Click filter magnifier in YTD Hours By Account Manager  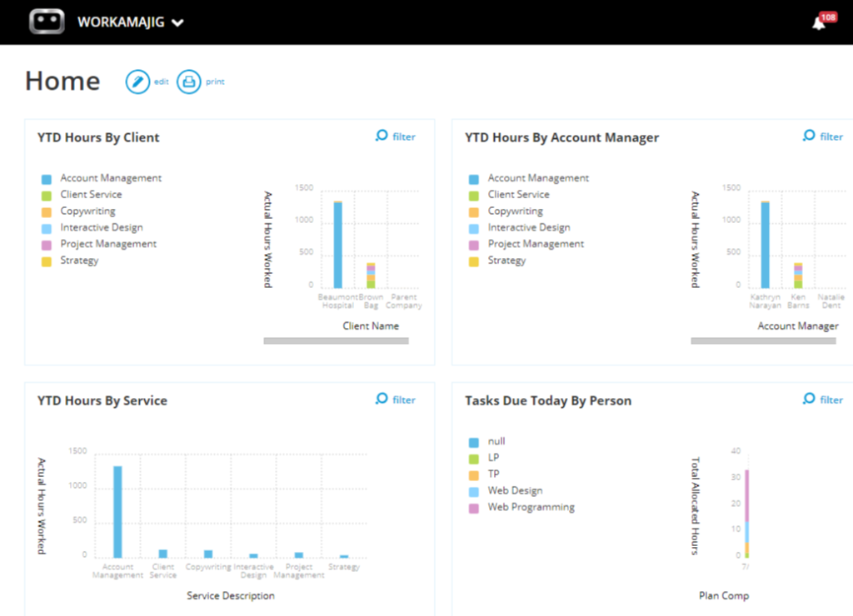pyautogui.click(x=809, y=136)
